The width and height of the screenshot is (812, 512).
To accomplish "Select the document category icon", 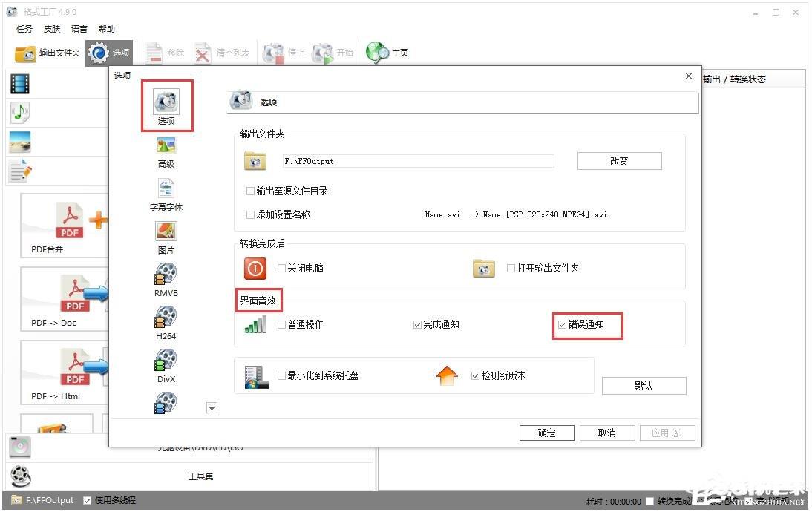I will pos(21,171).
